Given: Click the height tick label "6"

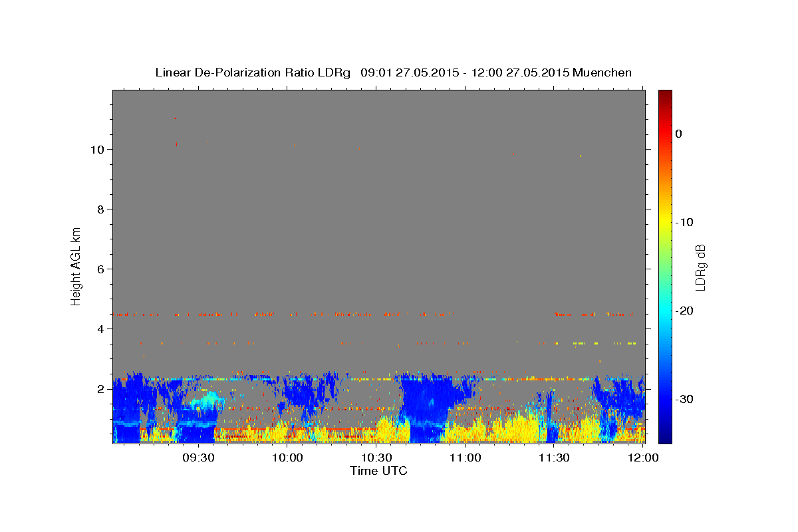Looking at the screenshot, I should [100, 269].
